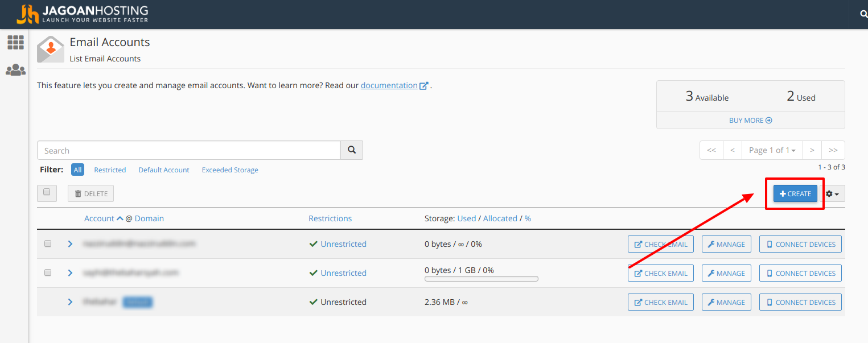Select the Exceeded Storage filter

point(230,170)
